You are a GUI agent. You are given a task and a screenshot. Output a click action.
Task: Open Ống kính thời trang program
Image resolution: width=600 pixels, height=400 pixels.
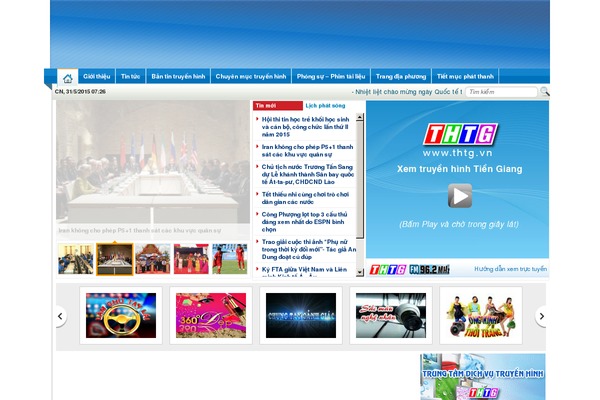point(481,315)
